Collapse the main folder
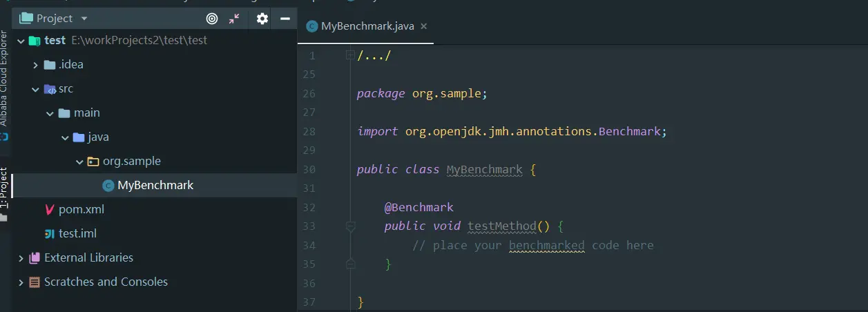Viewport: 868px width, 312px height. coord(50,113)
